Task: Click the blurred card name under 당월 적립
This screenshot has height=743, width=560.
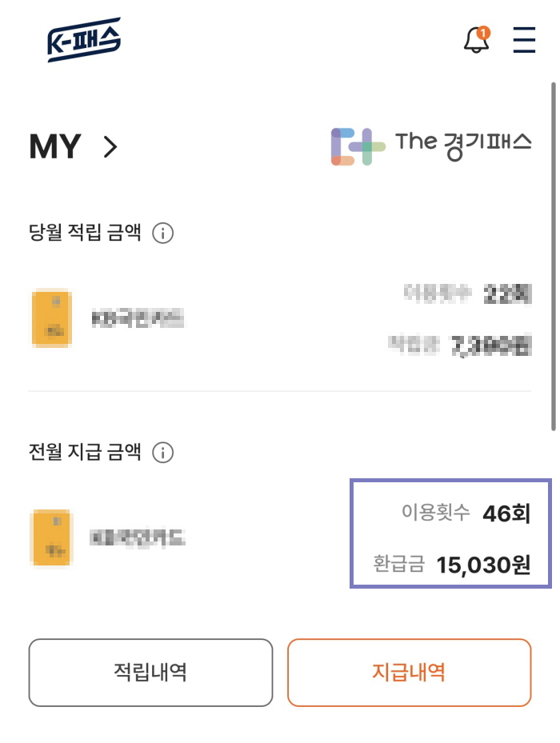Action: 138,319
